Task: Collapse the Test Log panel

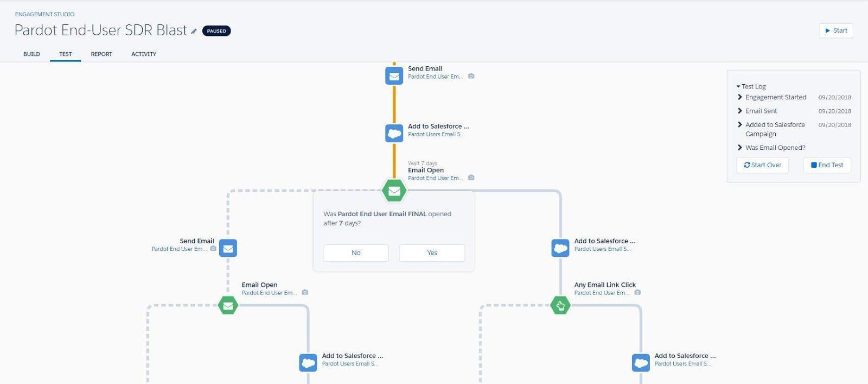Action: (738, 86)
